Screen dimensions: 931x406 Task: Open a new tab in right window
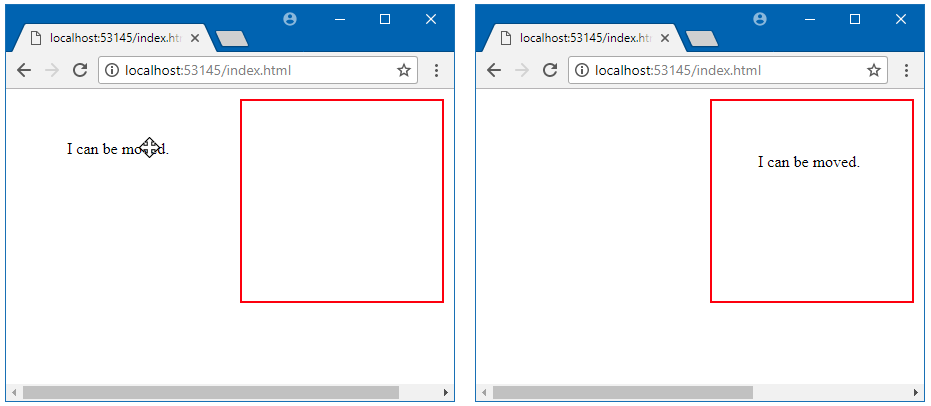pyautogui.click(x=702, y=39)
